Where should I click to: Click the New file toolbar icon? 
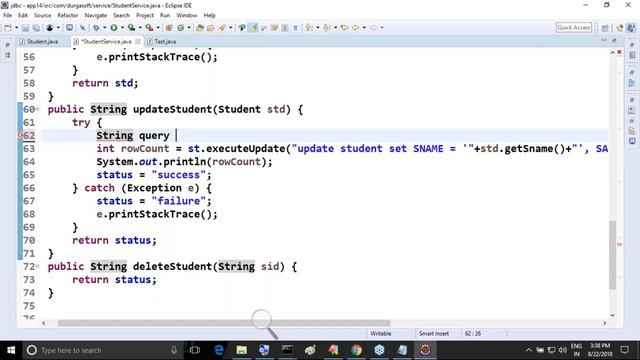[x=8, y=28]
